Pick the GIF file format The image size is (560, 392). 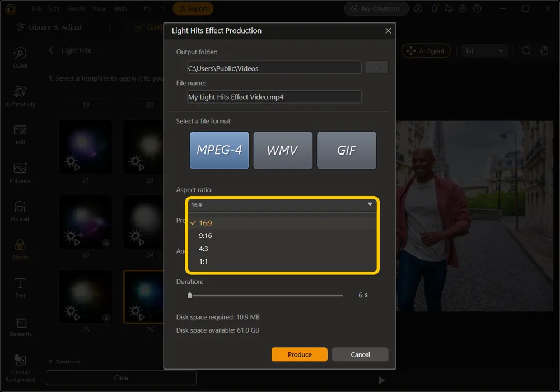click(x=347, y=150)
